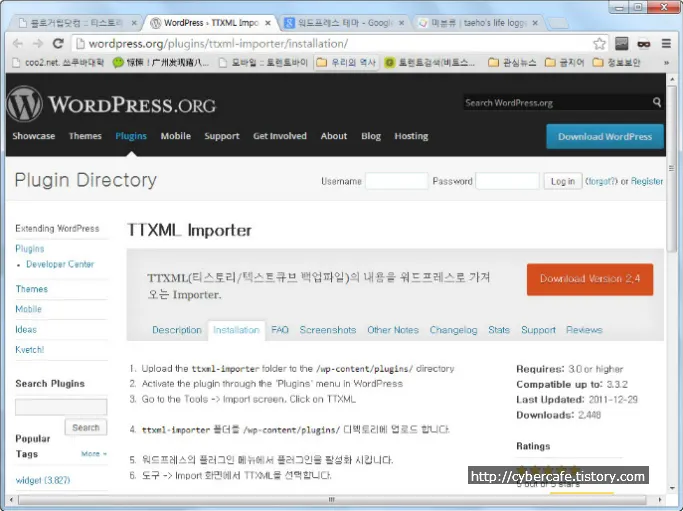Open the Plugins navigation item
This screenshot has height=511, width=683.
click(x=131, y=136)
